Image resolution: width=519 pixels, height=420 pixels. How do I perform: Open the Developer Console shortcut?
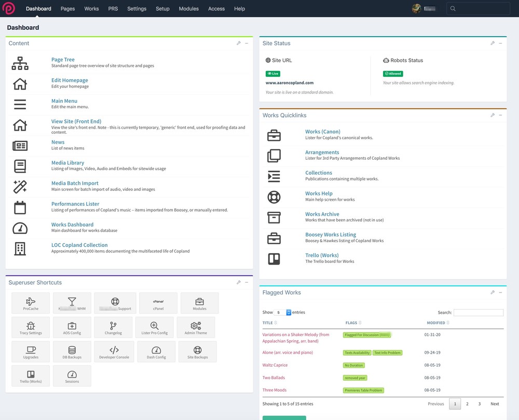point(114,352)
